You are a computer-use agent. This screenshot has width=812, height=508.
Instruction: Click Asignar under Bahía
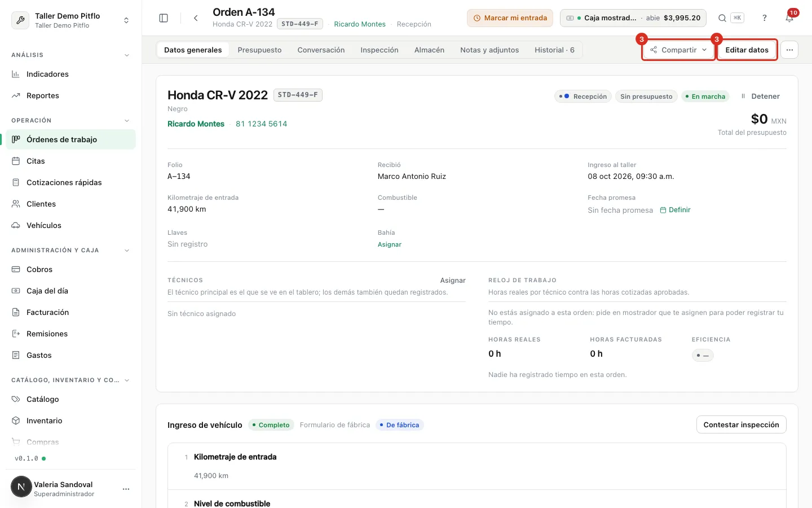point(390,244)
